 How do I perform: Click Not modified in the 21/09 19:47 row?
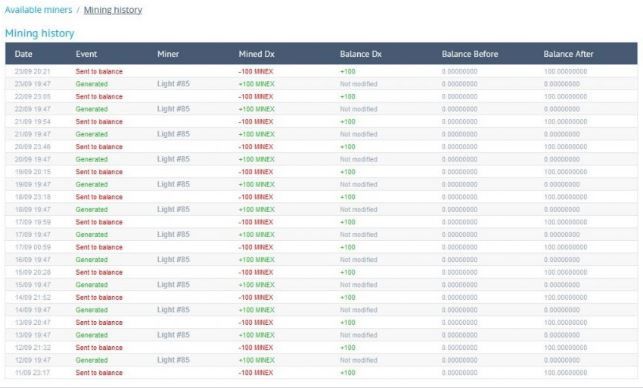point(358,134)
